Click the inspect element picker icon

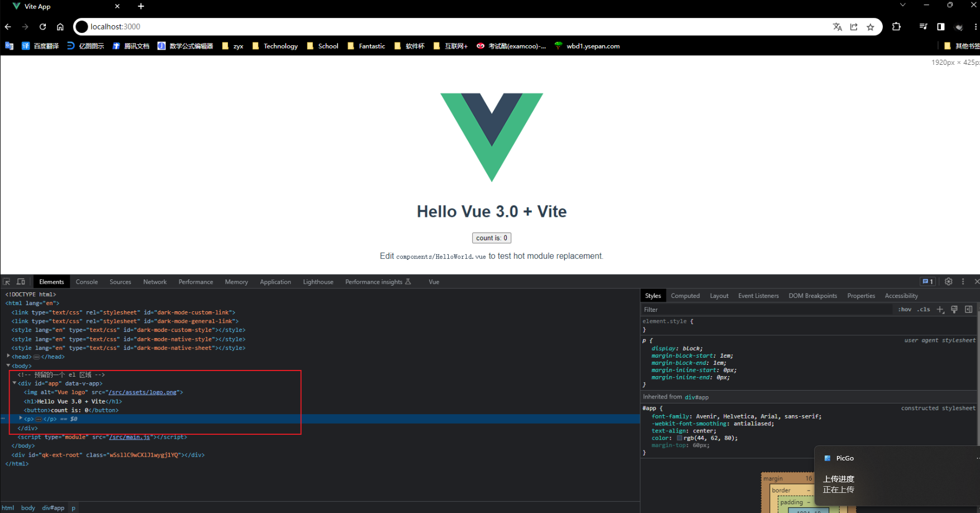[7, 282]
